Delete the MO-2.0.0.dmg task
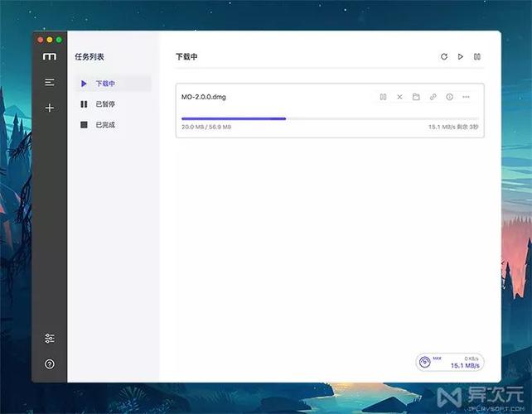The width and height of the screenshot is (532, 414). coord(399,97)
